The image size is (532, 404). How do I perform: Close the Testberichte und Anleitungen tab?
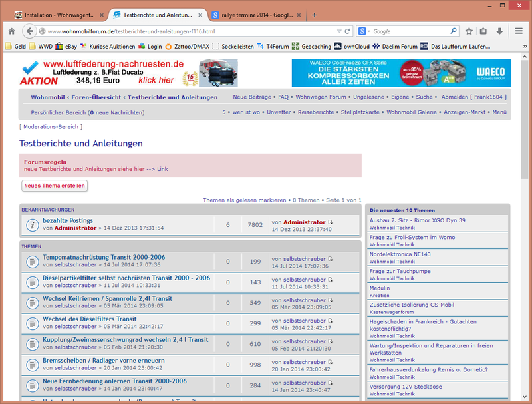pyautogui.click(x=200, y=15)
